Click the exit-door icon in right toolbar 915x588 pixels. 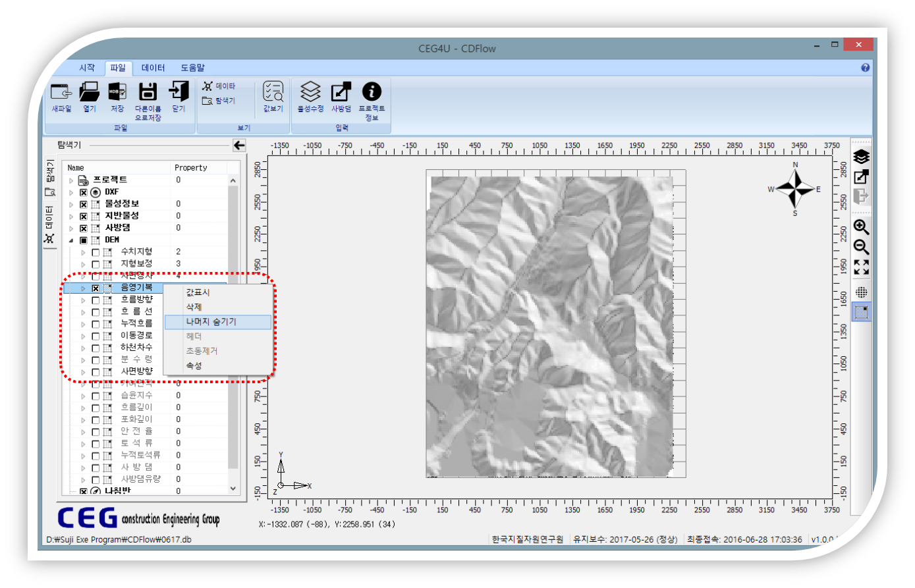tap(861, 196)
